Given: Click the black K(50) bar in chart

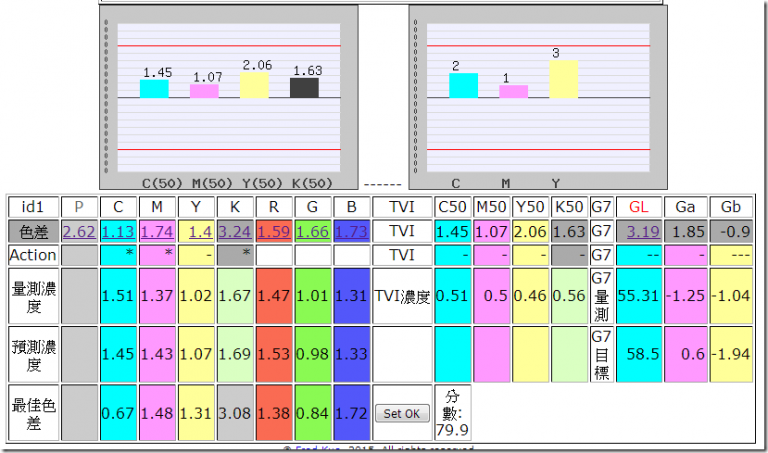Looking at the screenshot, I should 304,88.
